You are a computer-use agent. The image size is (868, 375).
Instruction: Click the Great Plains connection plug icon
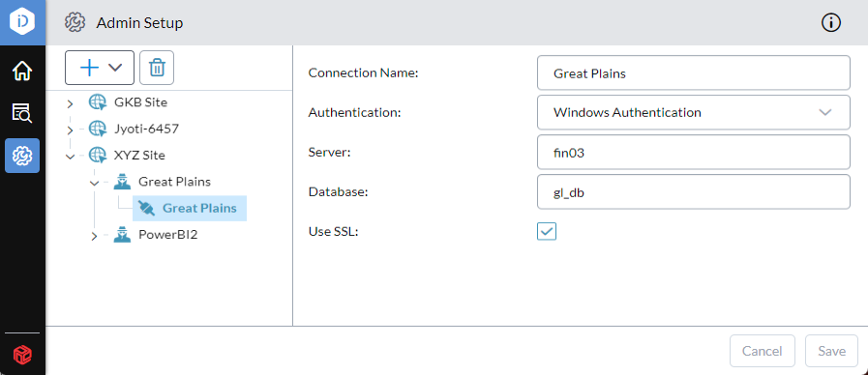tap(146, 209)
